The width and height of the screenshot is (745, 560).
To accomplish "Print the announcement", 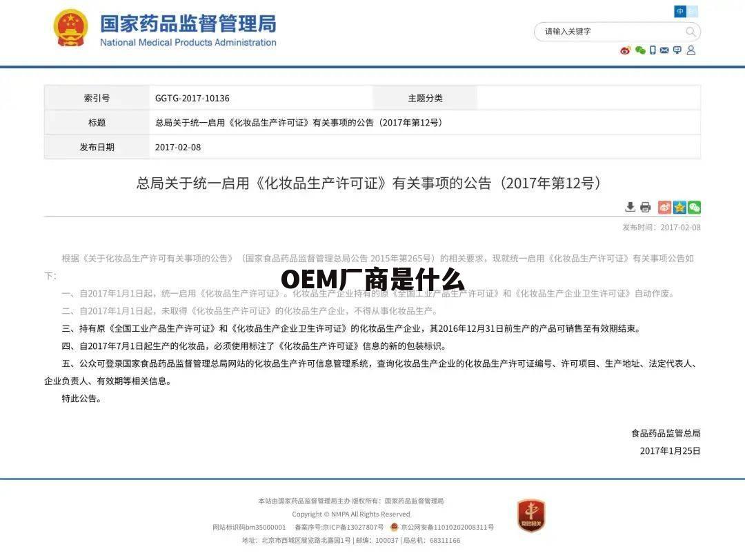I will pyautogui.click(x=645, y=207).
